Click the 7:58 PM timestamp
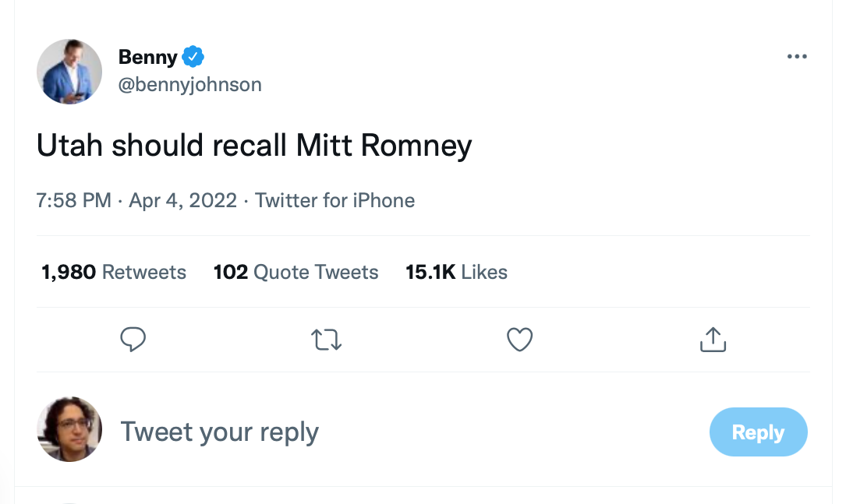Screen dimensions: 846x504 (x=74, y=200)
